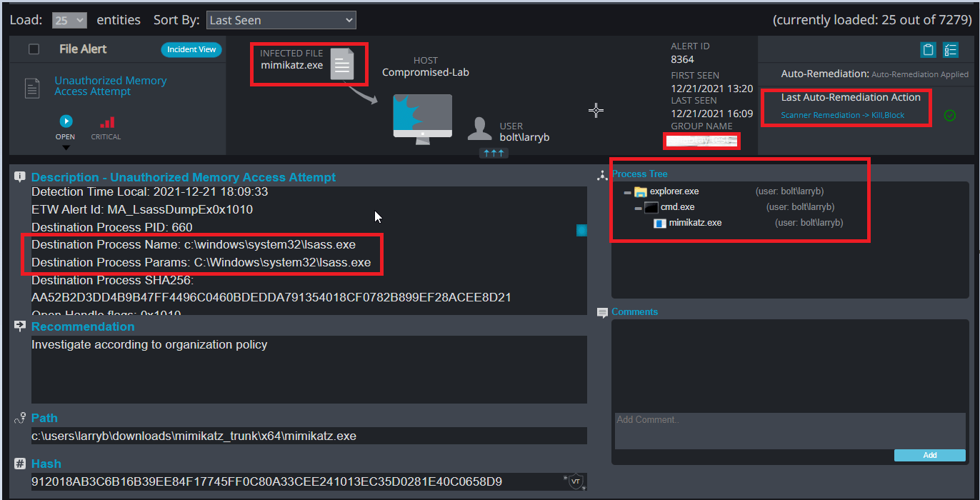The image size is (980, 500).
Task: Click the VT VirusTotal shield icon
Action: click(575, 482)
